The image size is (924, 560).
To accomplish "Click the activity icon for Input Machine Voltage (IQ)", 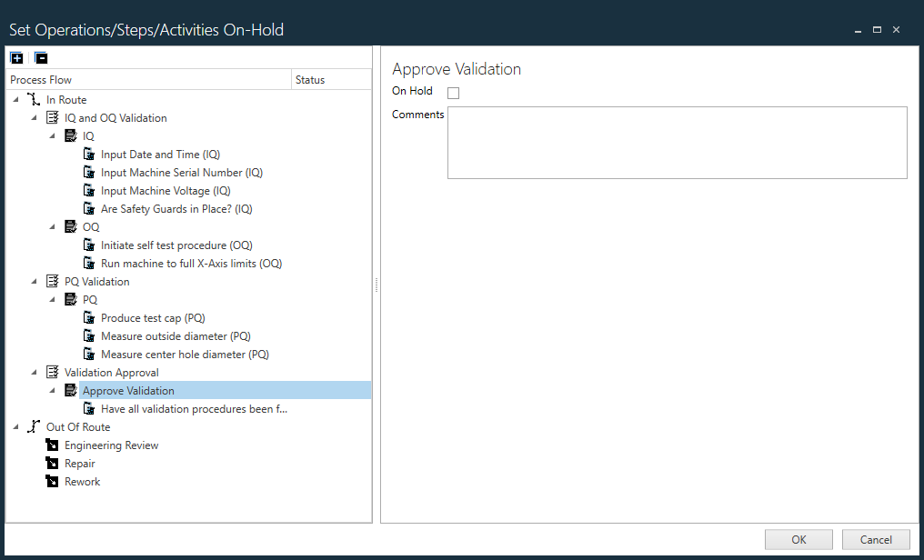I will pos(89,190).
